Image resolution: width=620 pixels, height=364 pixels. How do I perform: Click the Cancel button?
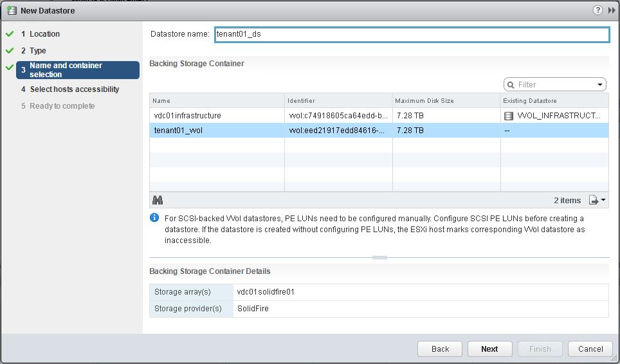[590, 349]
